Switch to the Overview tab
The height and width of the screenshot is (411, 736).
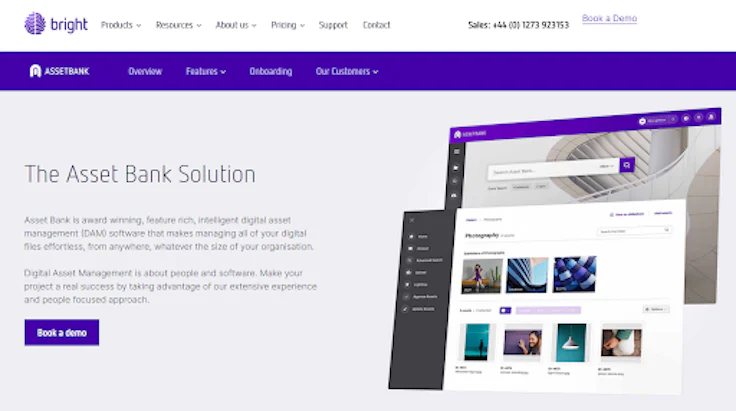pos(145,71)
